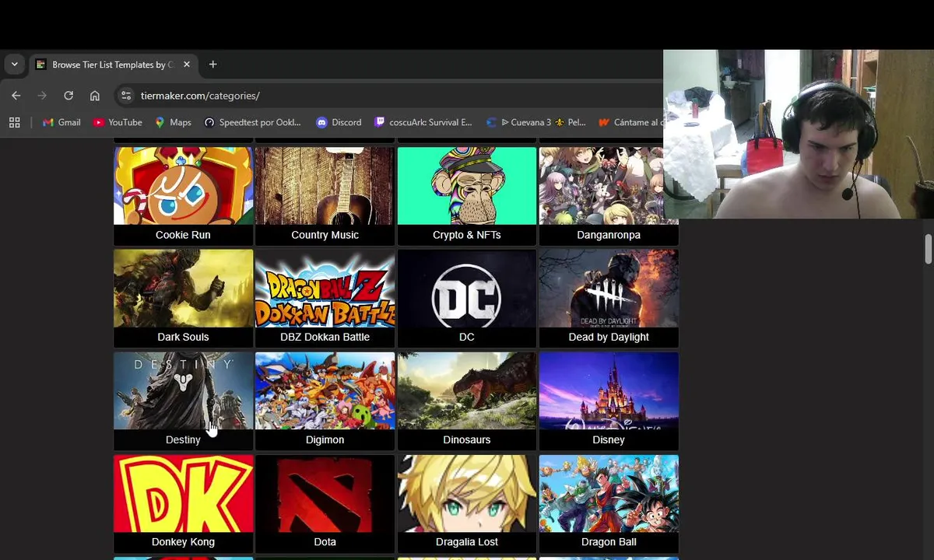Open the Cuevana 3 bookmark

(535, 122)
